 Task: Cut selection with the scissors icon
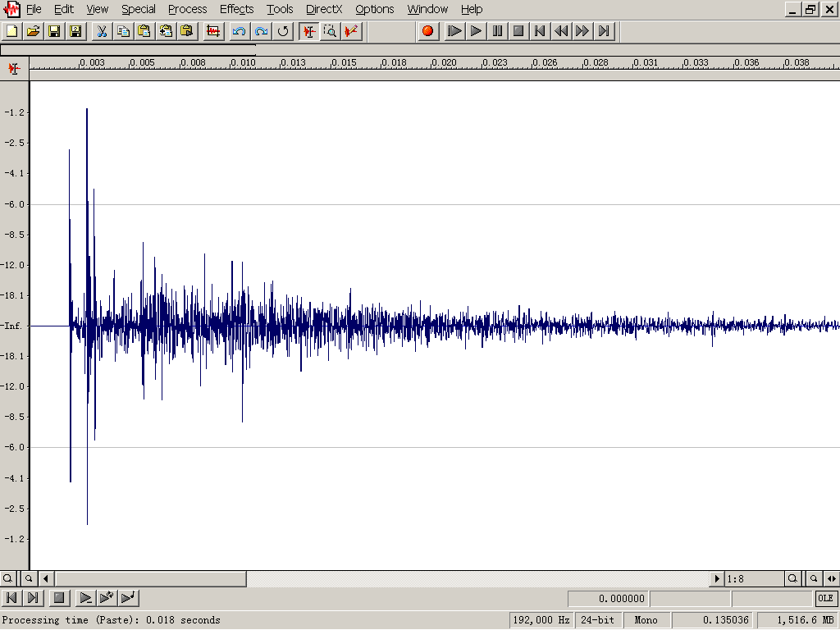coord(102,31)
